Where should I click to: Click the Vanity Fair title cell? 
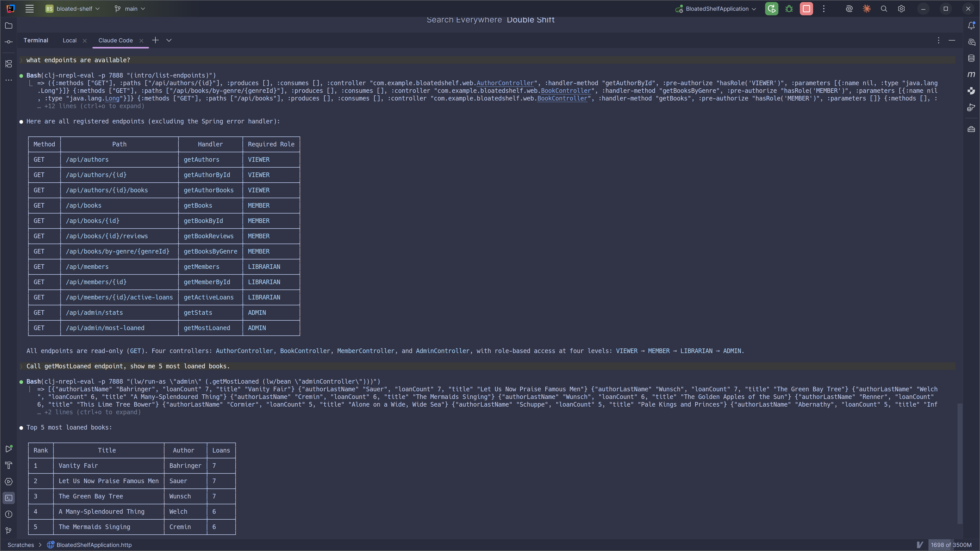[109, 466]
